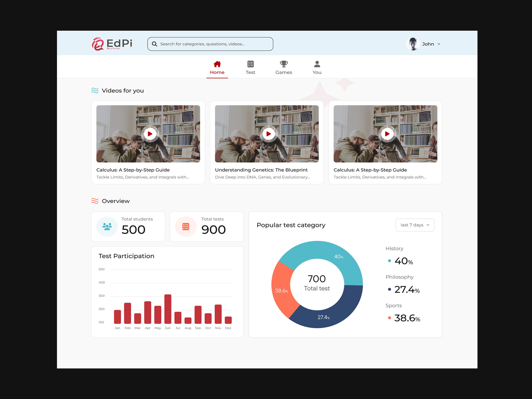Viewport: 532px width, 399px height.
Task: Open the Games trophy icon
Action: pyautogui.click(x=284, y=64)
